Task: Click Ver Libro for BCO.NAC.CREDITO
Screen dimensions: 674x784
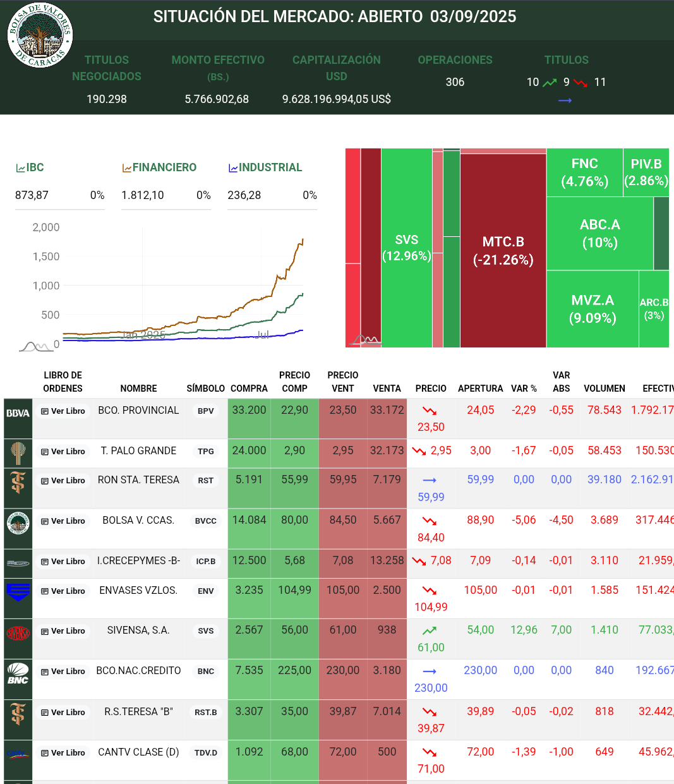Action: click(63, 672)
